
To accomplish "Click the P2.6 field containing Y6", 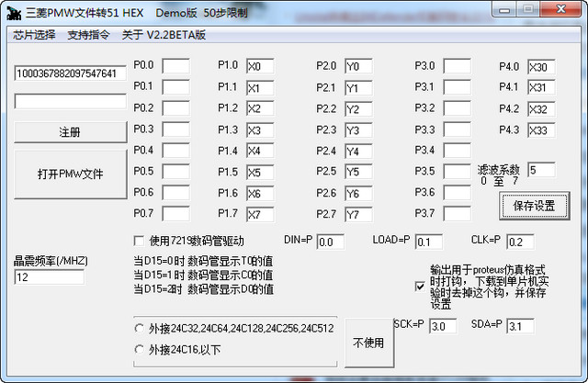I will point(359,194).
